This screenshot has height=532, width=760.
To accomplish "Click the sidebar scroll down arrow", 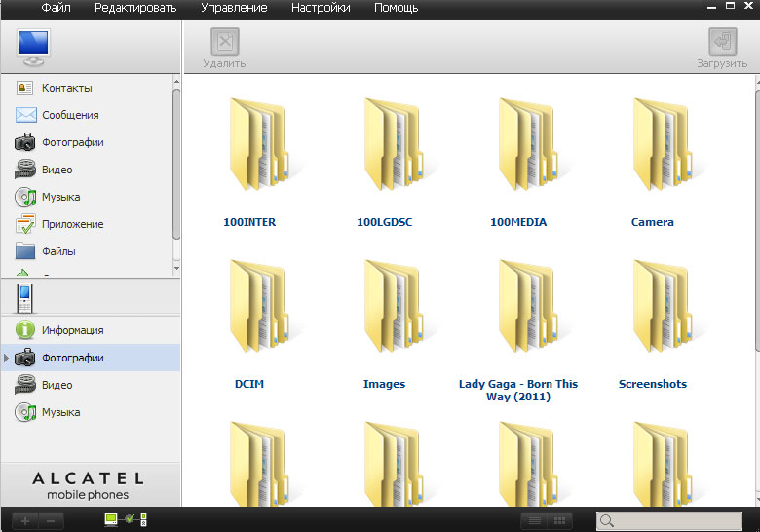I will click(x=176, y=266).
